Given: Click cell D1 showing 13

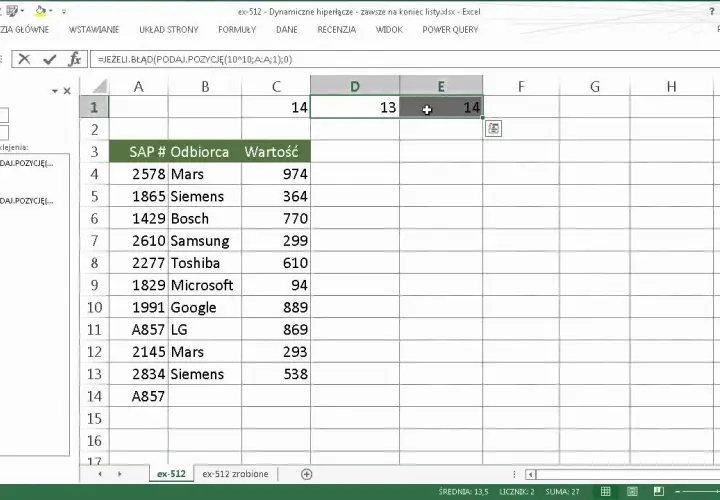Looking at the screenshot, I should (x=355, y=107).
